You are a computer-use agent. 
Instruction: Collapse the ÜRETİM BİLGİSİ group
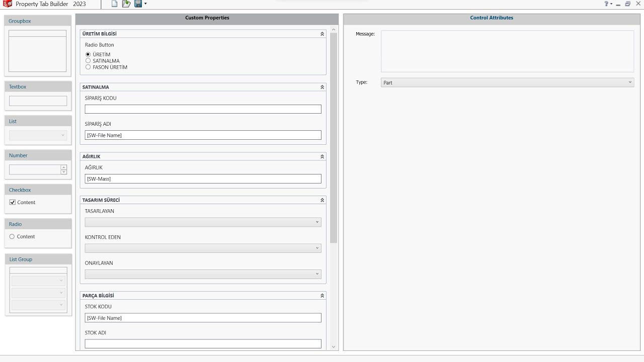322,34
